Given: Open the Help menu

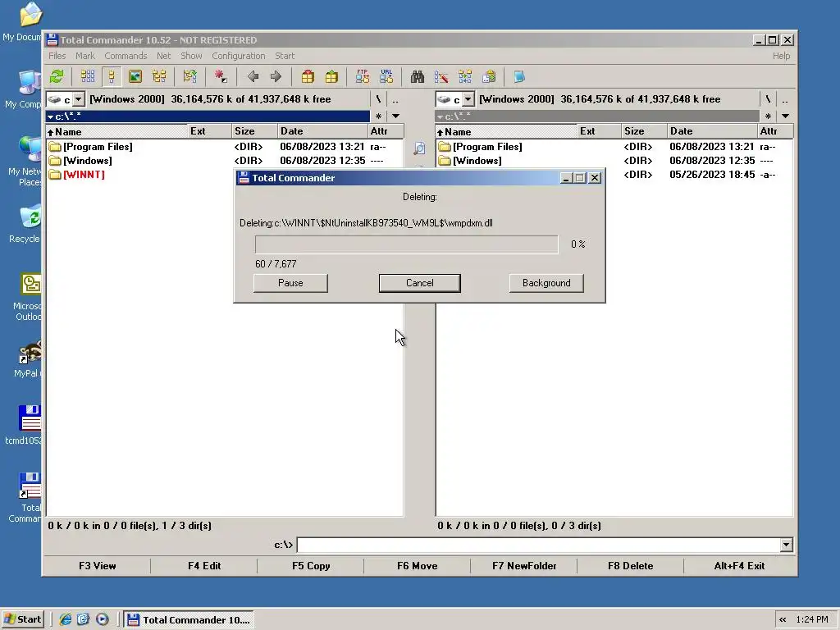Looking at the screenshot, I should tap(781, 56).
